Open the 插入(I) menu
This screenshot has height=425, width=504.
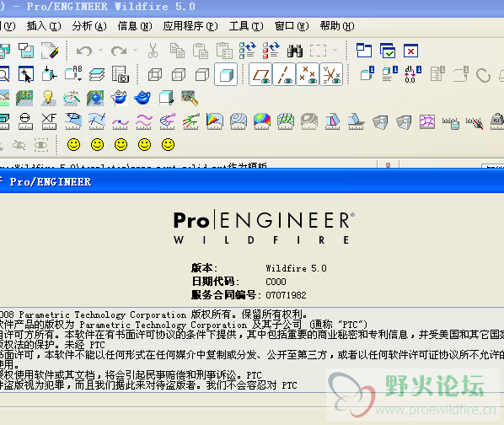44,26
